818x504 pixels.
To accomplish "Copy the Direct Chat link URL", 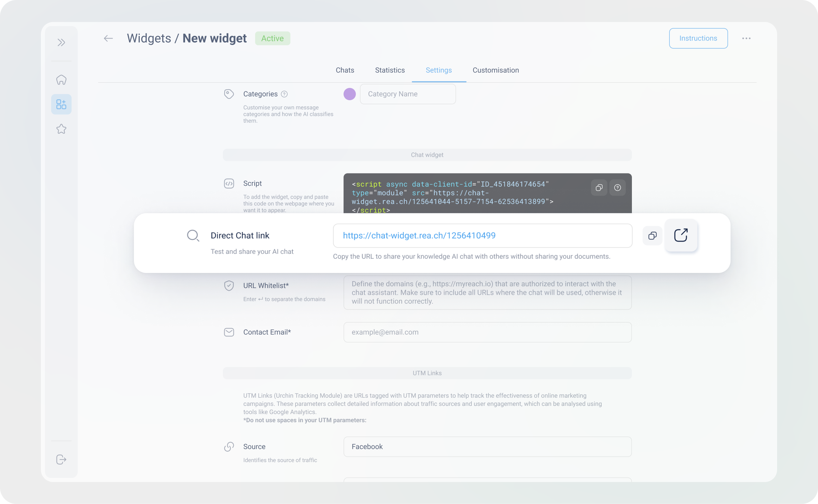I will (x=652, y=236).
